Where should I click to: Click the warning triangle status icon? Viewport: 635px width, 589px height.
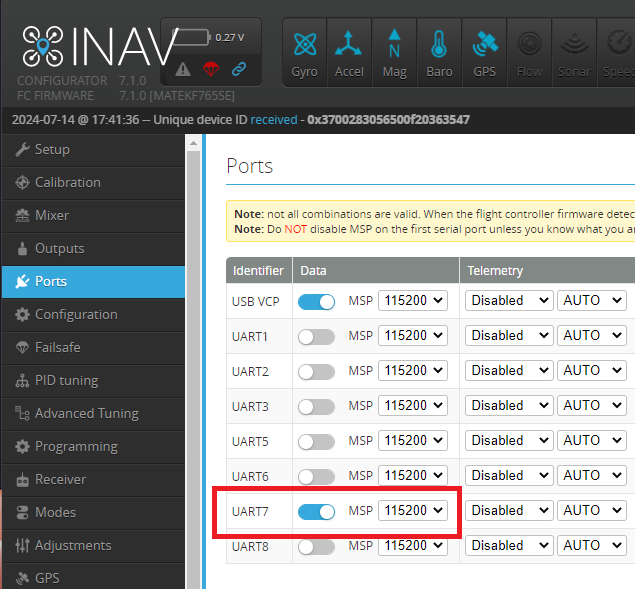183,69
